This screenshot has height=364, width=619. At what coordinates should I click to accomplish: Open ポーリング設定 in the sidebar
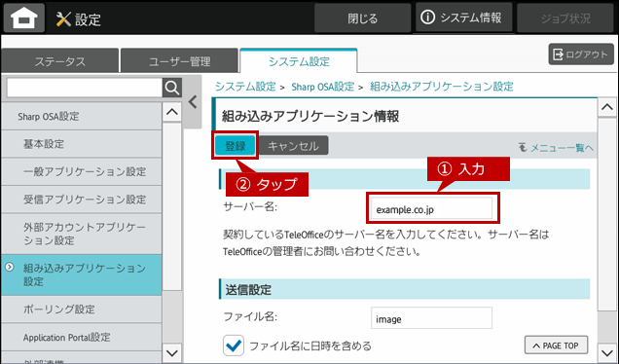pos(82,309)
